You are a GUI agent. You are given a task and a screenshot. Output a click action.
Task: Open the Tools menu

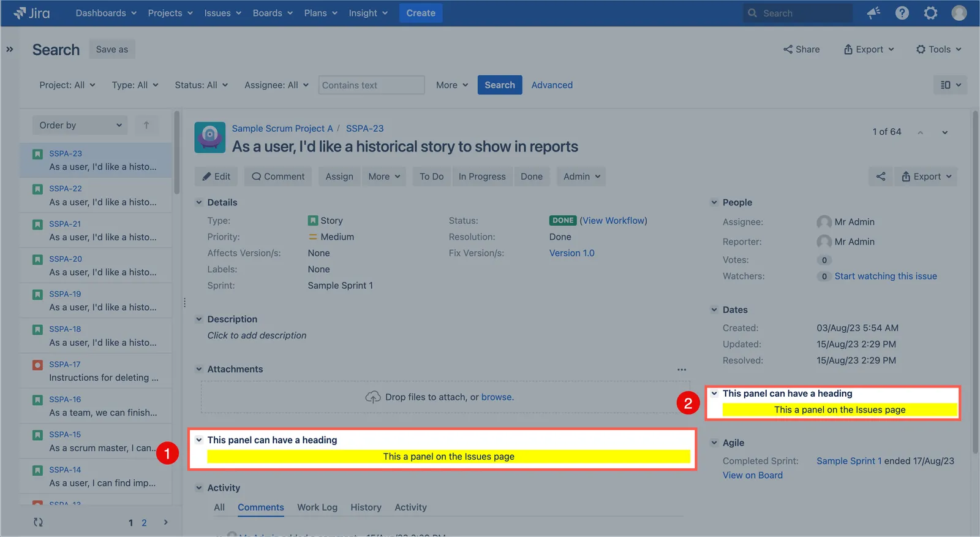click(939, 49)
